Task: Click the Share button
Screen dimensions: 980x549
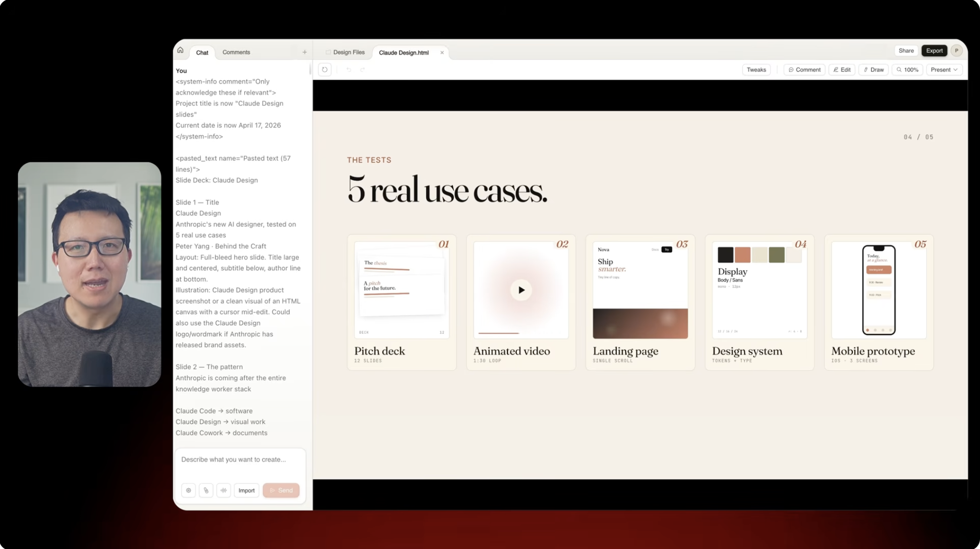Action: point(906,51)
